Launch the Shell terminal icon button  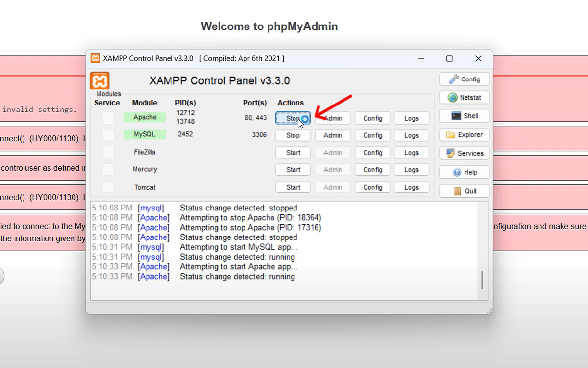point(464,116)
